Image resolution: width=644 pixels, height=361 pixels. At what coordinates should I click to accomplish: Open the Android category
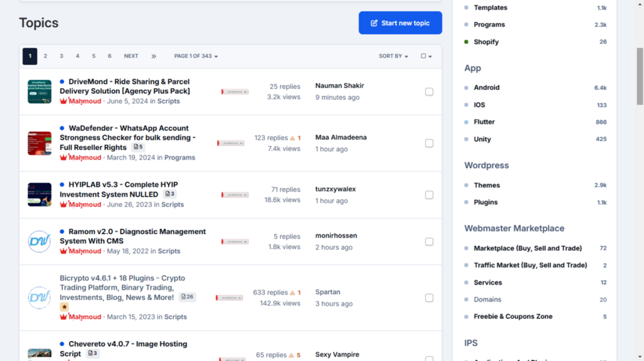coord(487,88)
